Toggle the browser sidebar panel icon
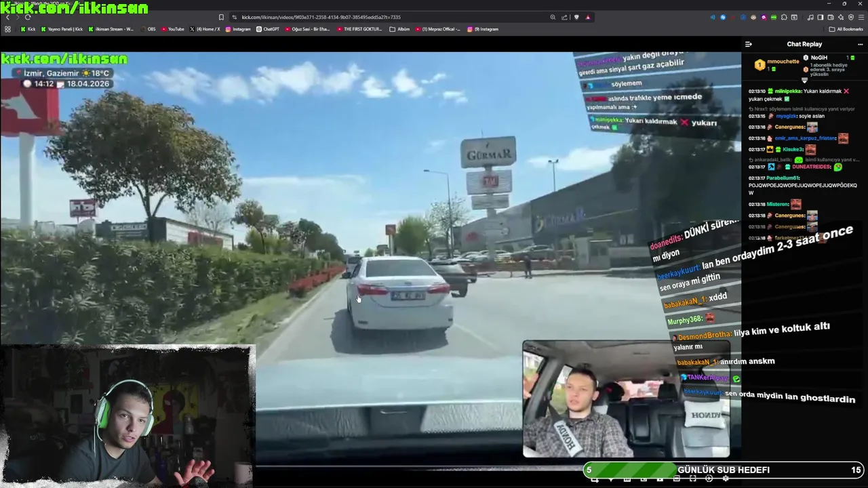 coord(821,17)
